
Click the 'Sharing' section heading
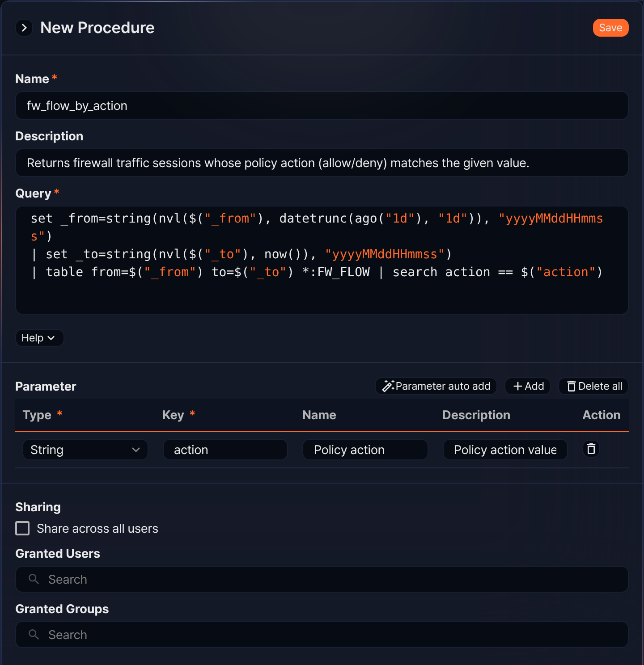pyautogui.click(x=38, y=507)
